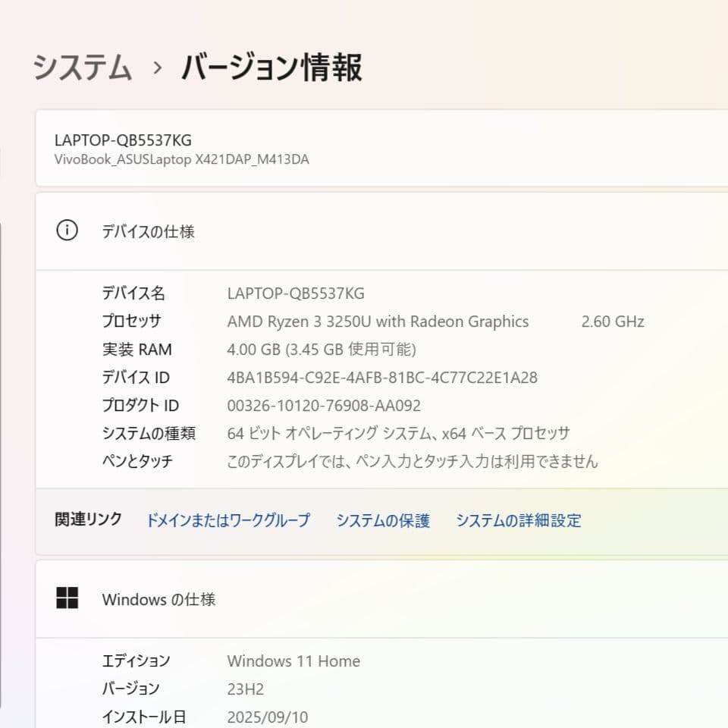The height and width of the screenshot is (728, 728).
Task: Click the info icon beside デバイスの仕様
Action: point(67,231)
